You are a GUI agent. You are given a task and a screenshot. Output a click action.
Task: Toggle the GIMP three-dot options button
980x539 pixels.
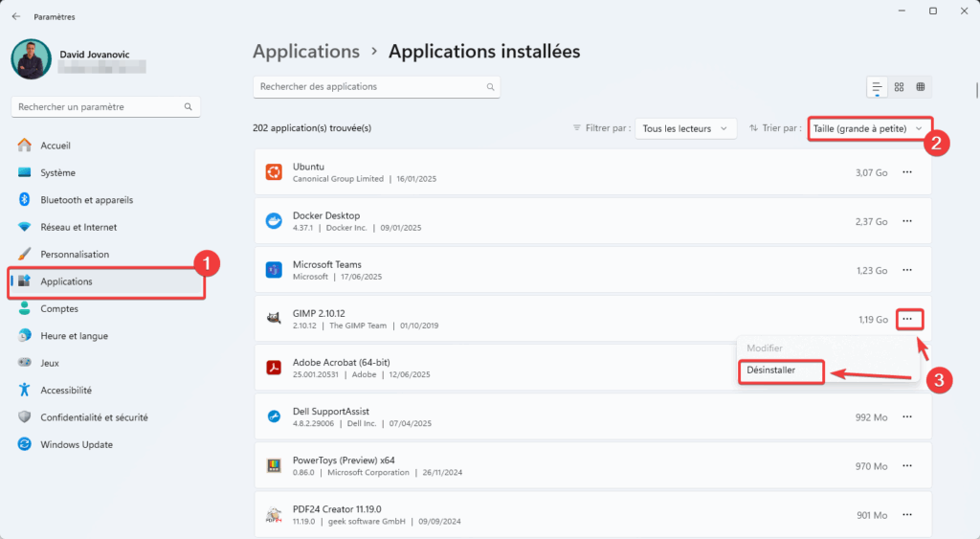(x=908, y=319)
